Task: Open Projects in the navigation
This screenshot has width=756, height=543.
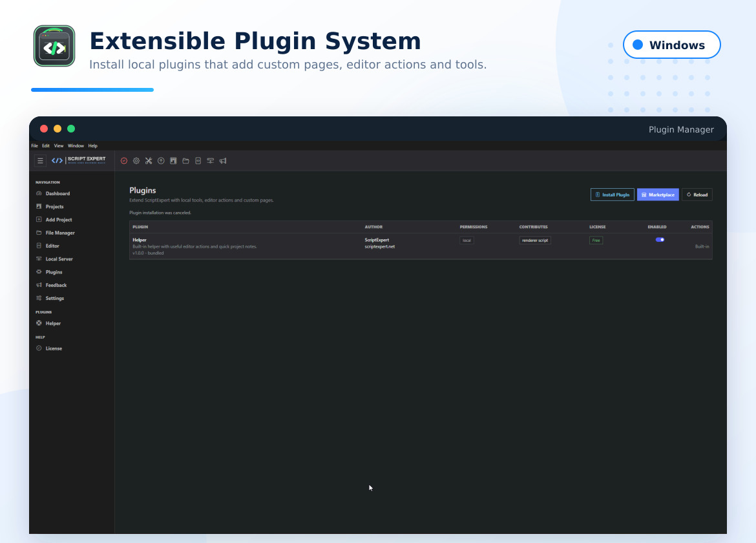Action: point(53,206)
